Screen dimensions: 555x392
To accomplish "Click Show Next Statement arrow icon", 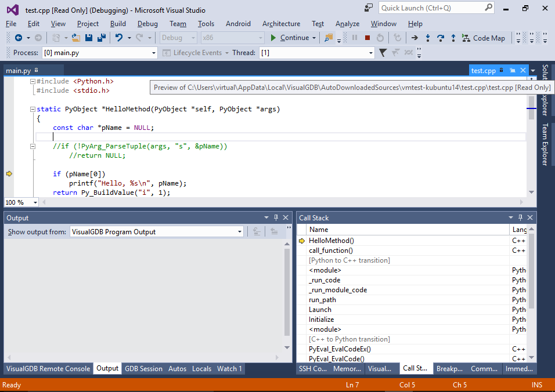I will tap(415, 38).
